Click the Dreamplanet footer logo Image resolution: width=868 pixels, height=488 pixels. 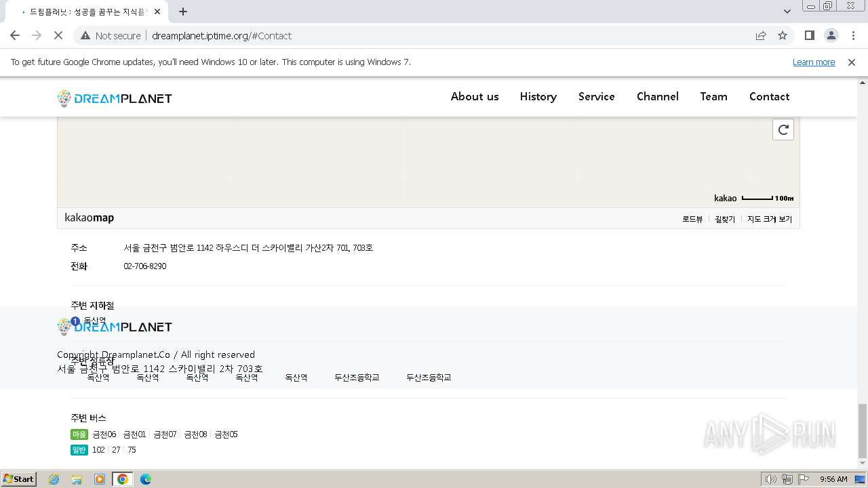pyautogui.click(x=115, y=327)
